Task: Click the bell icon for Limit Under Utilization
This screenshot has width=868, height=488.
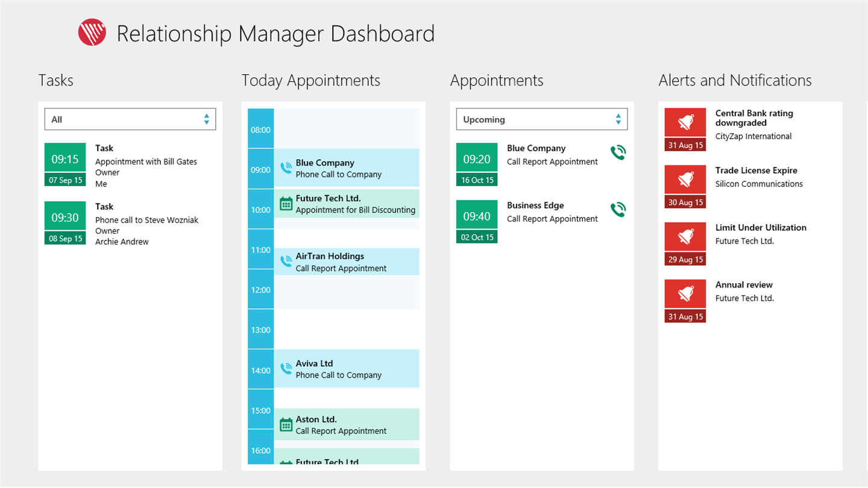Action: [685, 237]
